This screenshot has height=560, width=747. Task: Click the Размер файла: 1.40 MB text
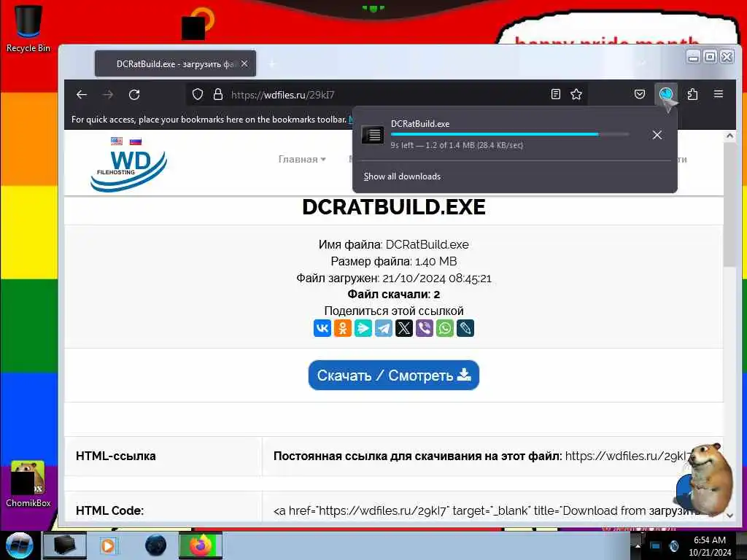[x=393, y=262]
